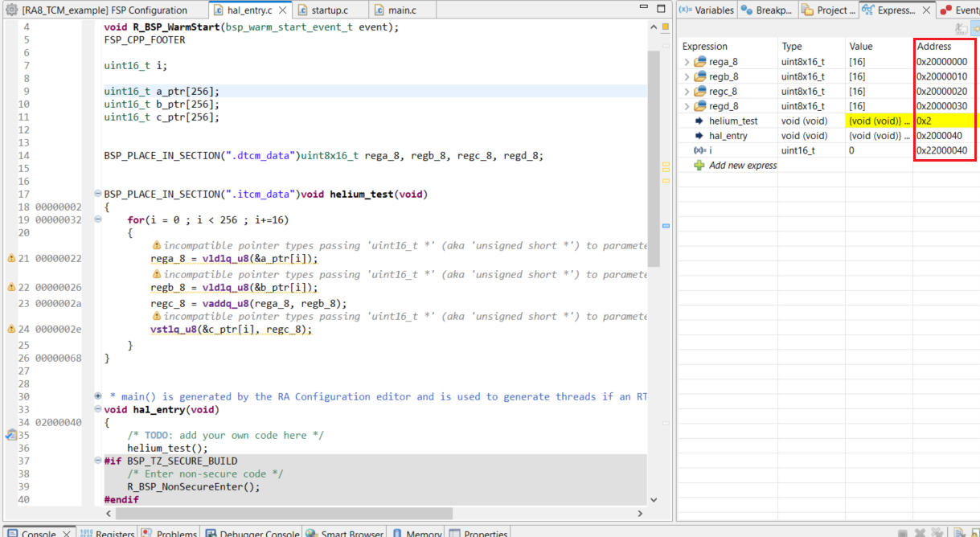This screenshot has width=980, height=537.
Task: Click the warning marker on line 21
Action: click(x=11, y=258)
